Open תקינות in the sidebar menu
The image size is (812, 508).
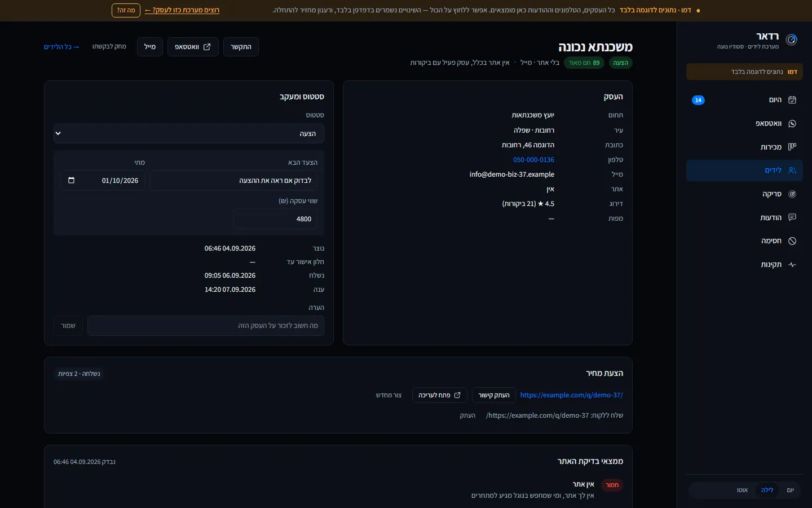(x=744, y=265)
